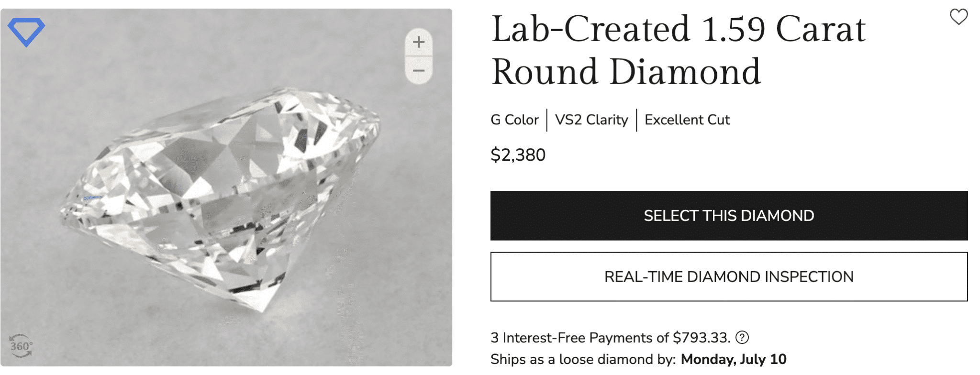Click the $793.33 payment amount
Image resolution: width=980 pixels, height=375 pixels.
[700, 338]
